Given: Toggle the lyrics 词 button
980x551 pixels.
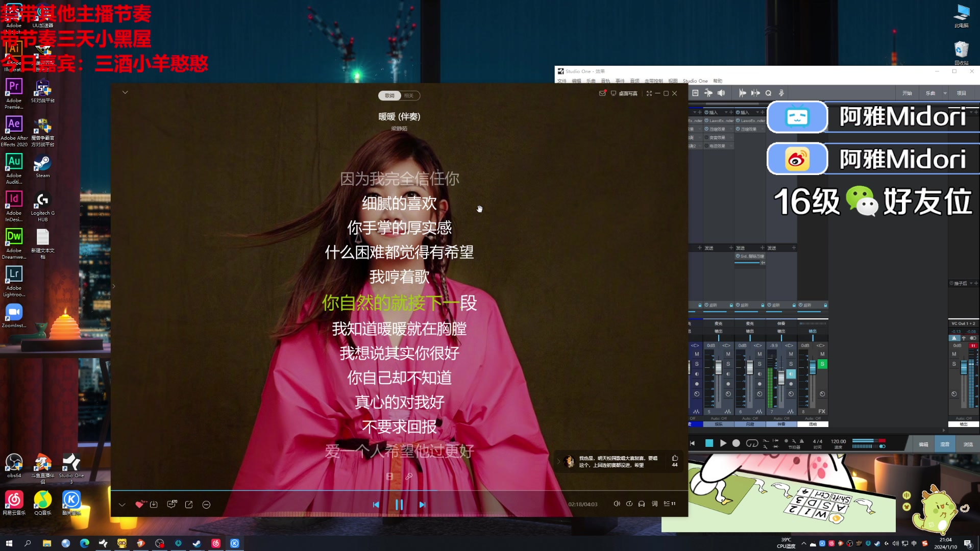Looking at the screenshot, I should coord(654,504).
